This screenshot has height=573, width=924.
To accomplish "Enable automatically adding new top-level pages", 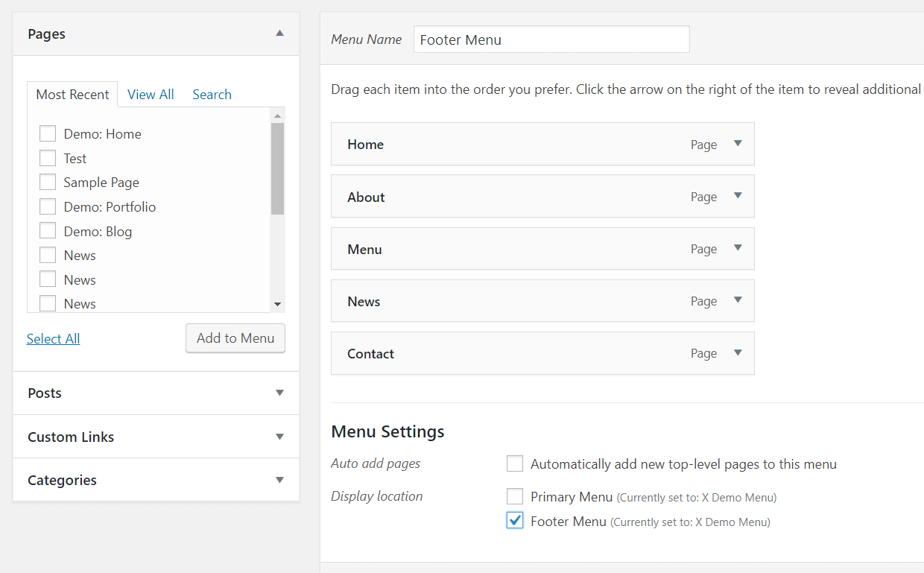I will click(x=515, y=463).
